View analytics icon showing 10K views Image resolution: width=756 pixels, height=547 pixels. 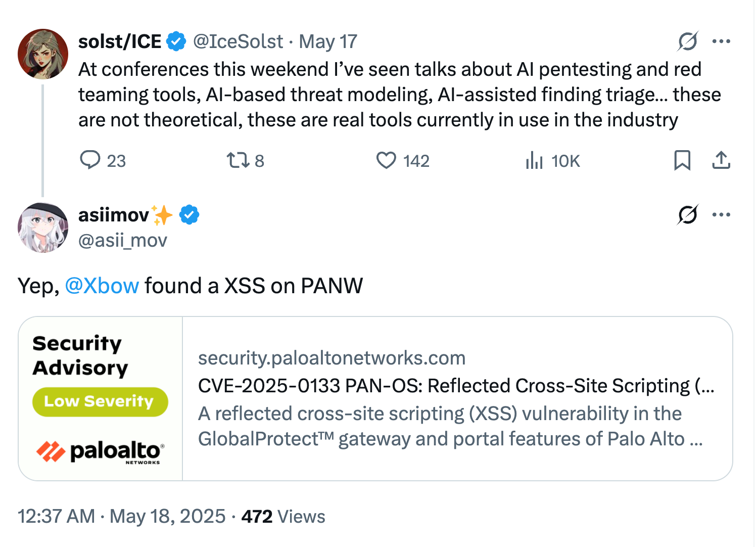coord(534,160)
